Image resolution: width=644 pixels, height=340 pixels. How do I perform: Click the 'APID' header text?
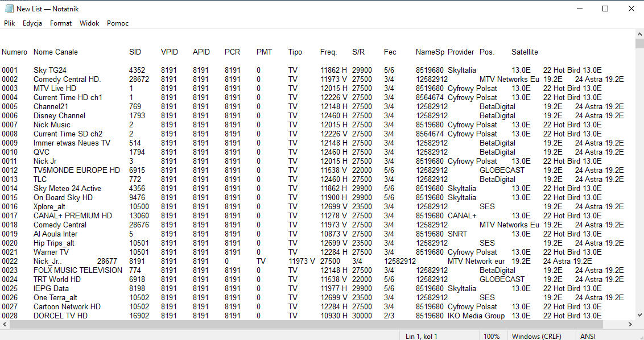pos(201,52)
